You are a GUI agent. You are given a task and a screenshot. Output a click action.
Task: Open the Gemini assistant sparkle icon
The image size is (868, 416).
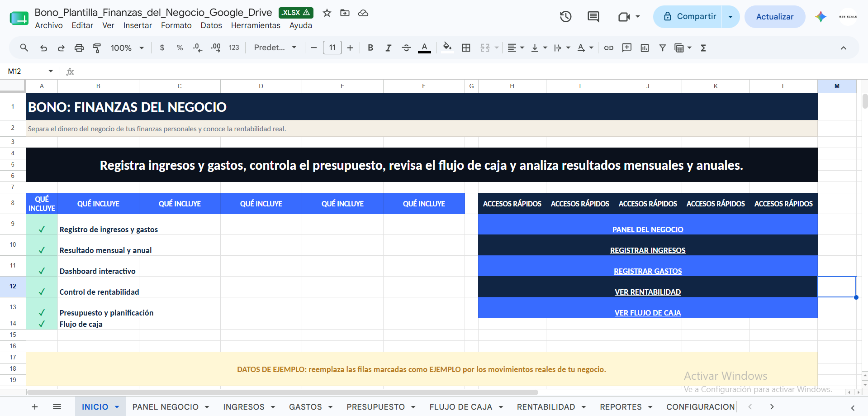[821, 17]
